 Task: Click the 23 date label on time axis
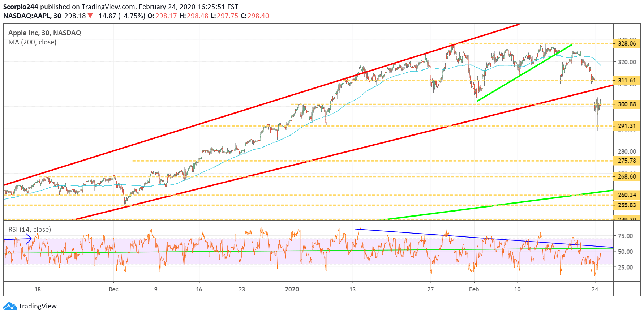[242, 289]
